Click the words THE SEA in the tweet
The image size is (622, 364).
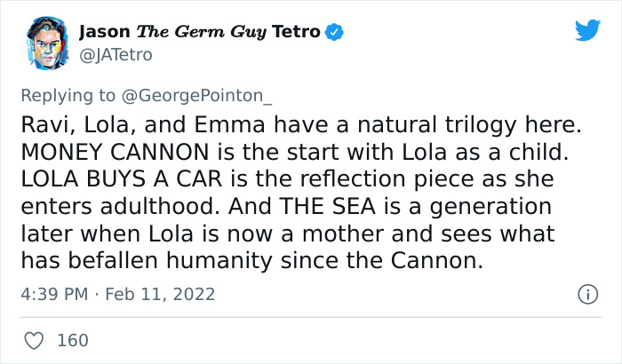click(x=337, y=207)
